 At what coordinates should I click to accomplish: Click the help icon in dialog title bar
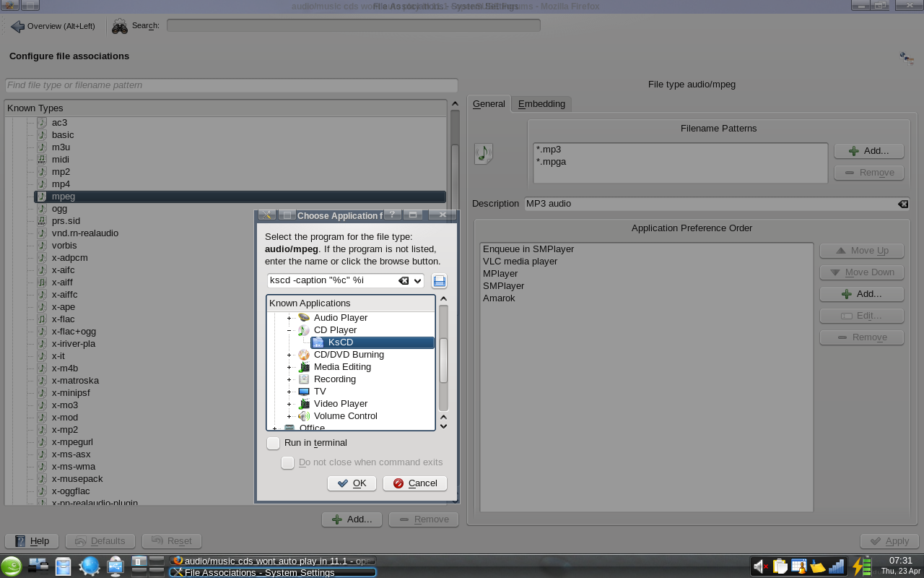(x=392, y=215)
